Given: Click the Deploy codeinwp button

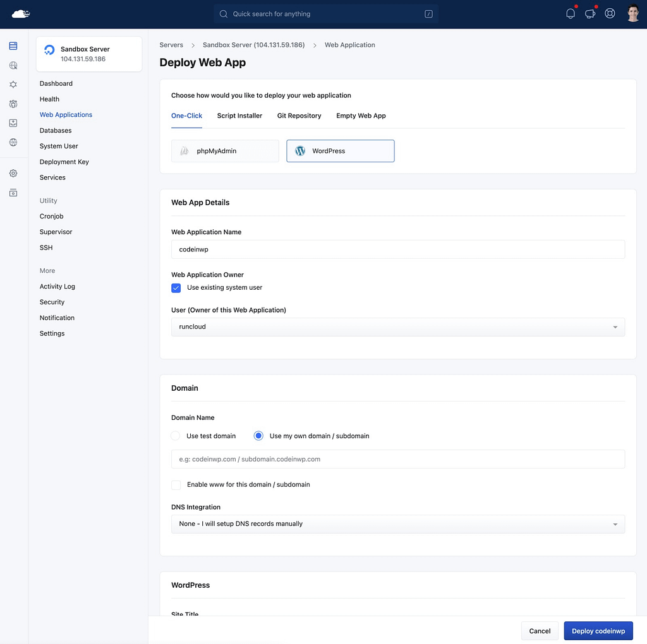Looking at the screenshot, I should [598, 630].
